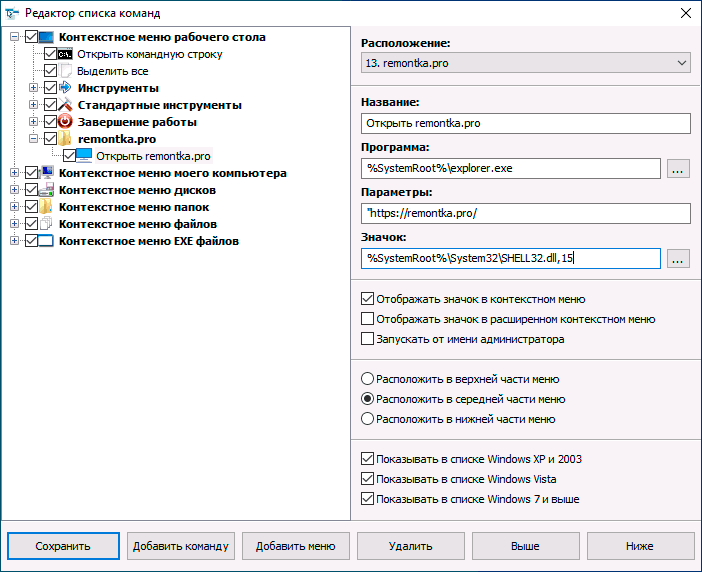Click the red power icon beside Завершение работы
The image size is (702, 572).
65,122
